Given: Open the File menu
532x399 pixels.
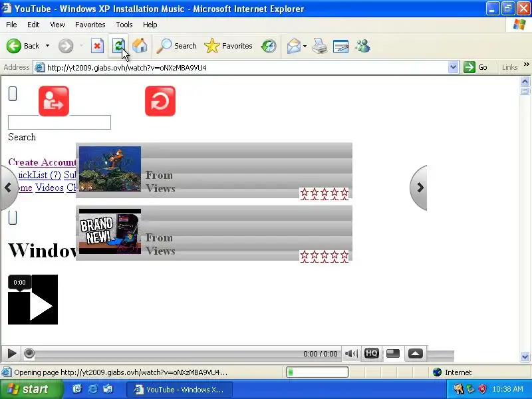Looking at the screenshot, I should click(x=11, y=25).
